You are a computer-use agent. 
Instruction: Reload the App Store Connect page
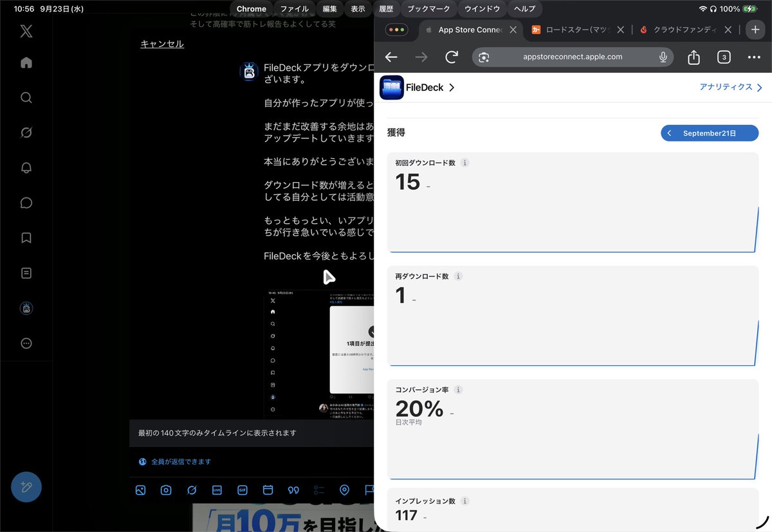[452, 57]
